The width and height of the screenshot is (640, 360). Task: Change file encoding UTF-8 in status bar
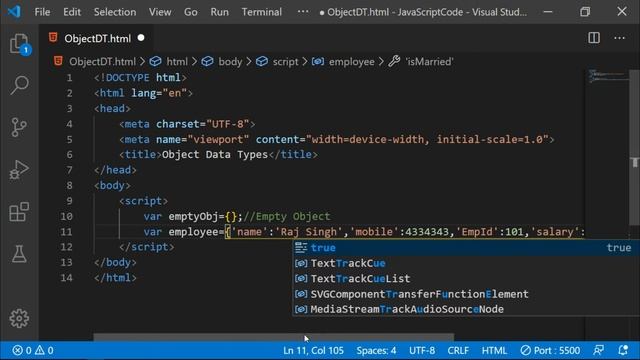click(x=422, y=350)
